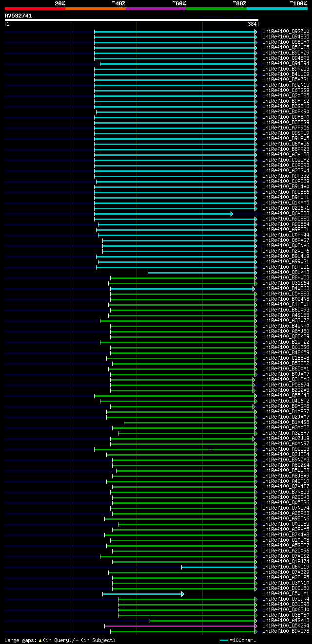Select label UniRef100_B4W363
312x644 pixels.
coord(286,289)
